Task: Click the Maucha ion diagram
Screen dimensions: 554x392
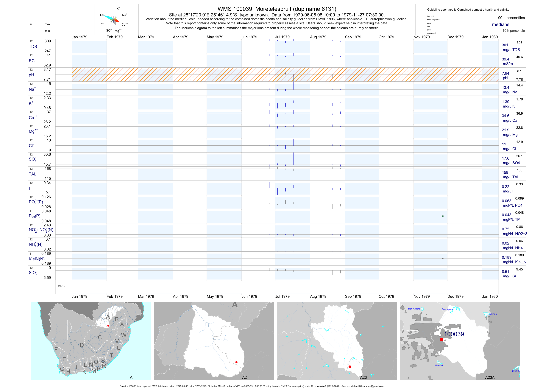Action: pos(113,20)
